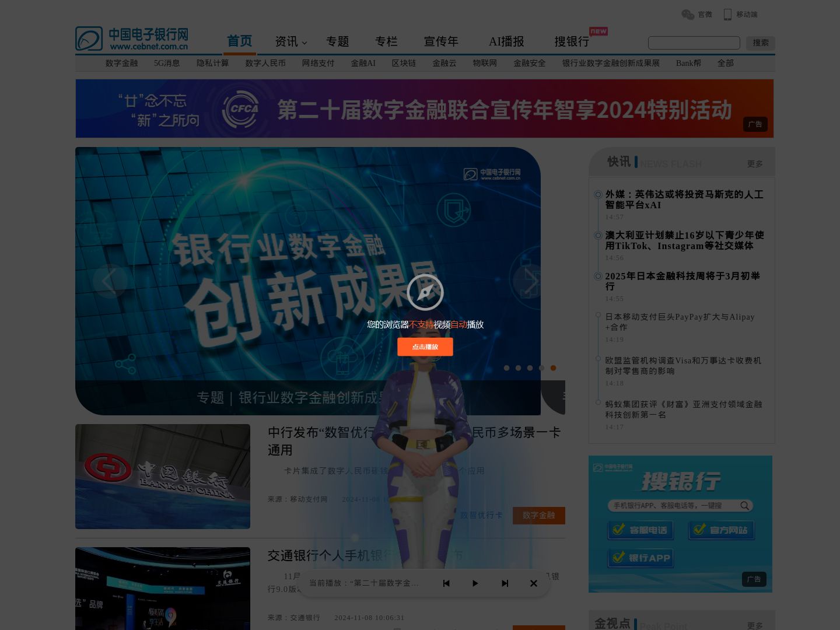
Task: Open 物联网 sub-navigation link
Action: [485, 63]
